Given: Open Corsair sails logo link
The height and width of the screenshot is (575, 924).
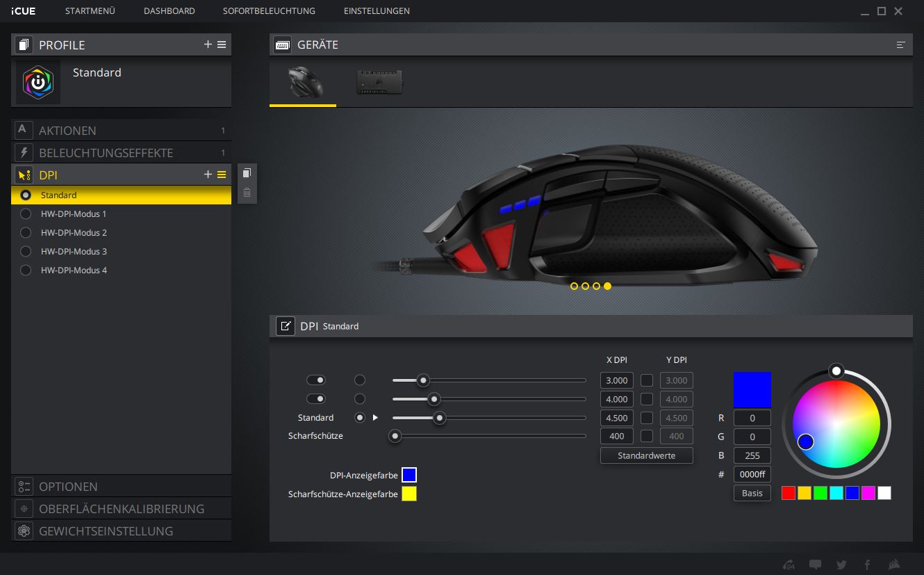Looking at the screenshot, I should (895, 565).
